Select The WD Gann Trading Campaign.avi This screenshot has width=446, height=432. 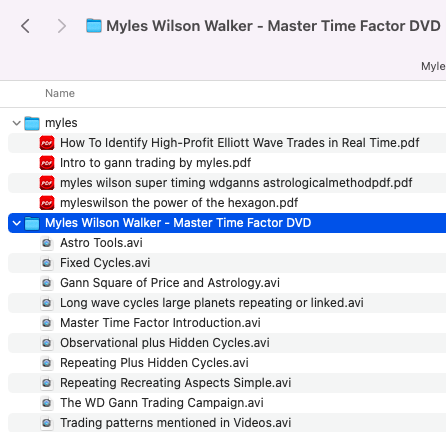coord(162,403)
